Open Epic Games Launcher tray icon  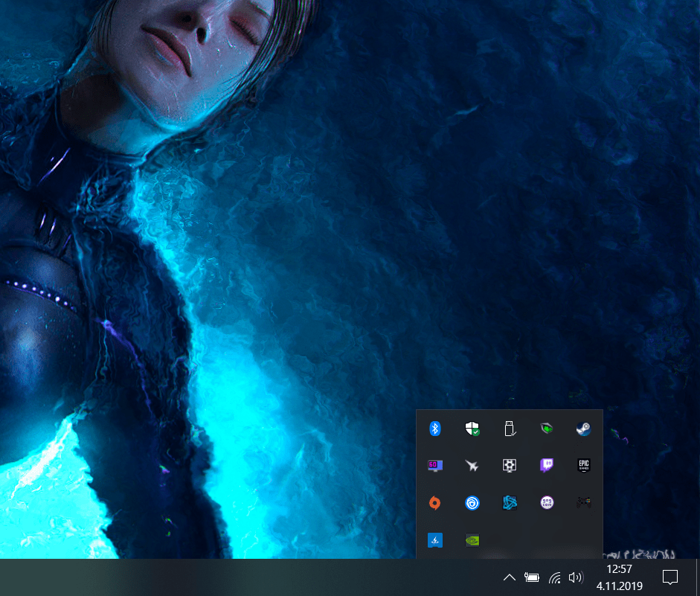583,466
